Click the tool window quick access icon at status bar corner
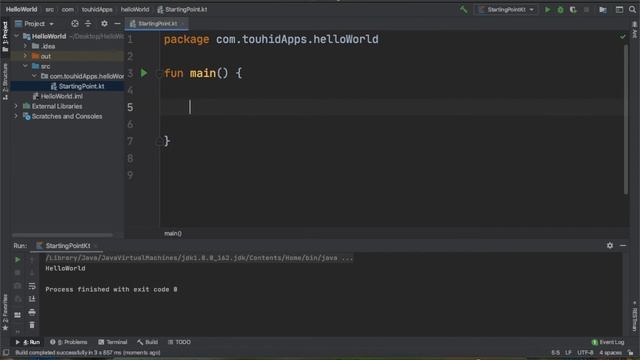This screenshot has height=360, width=640. [6, 353]
